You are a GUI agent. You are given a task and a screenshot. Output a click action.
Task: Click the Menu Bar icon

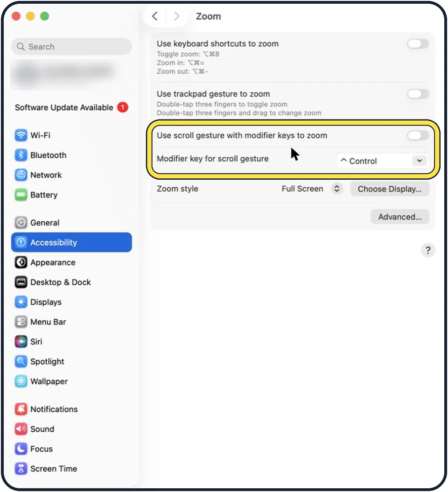click(x=21, y=322)
